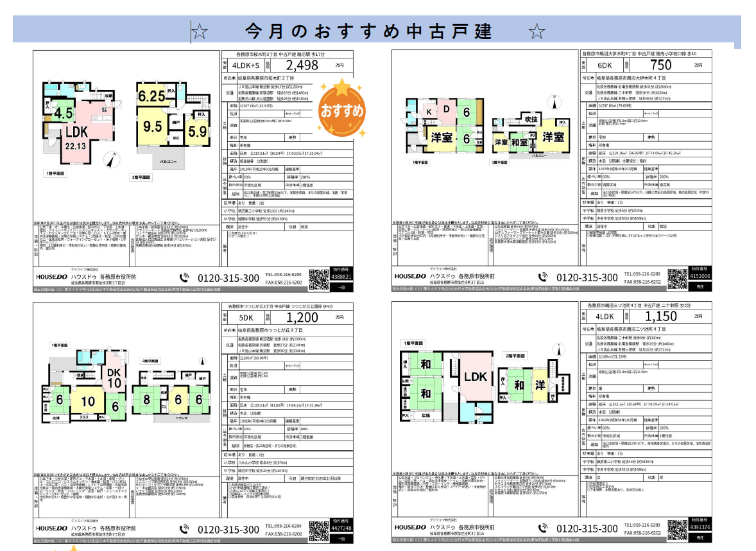Click QR code beside property number 4391376

(x=677, y=529)
